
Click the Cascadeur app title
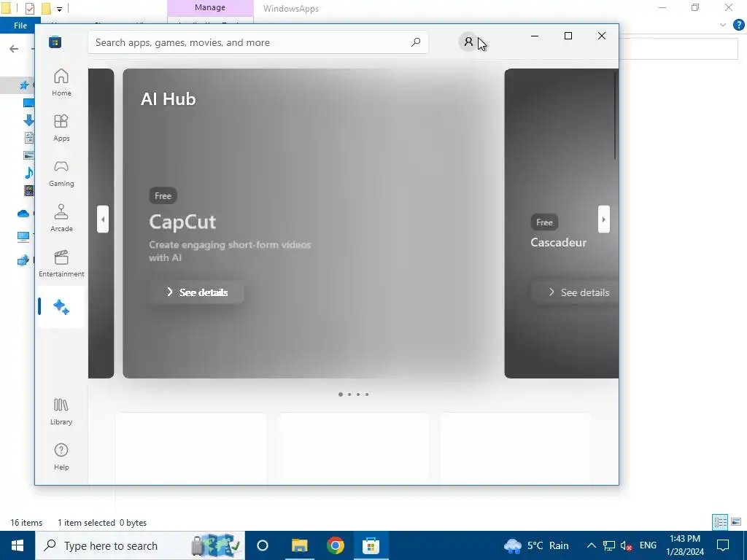558,242
